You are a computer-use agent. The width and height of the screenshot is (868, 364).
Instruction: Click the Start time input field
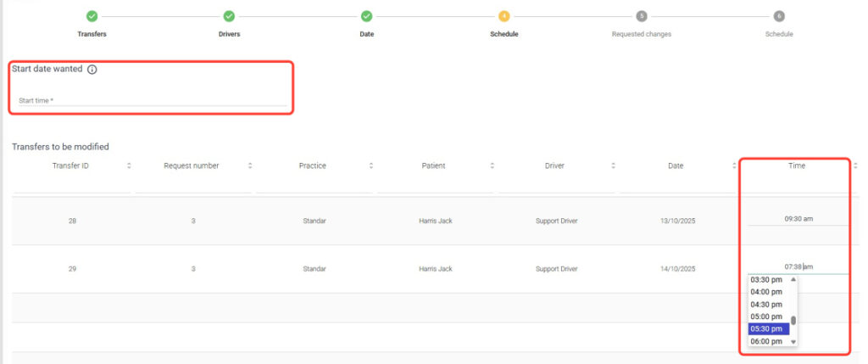coord(153,101)
